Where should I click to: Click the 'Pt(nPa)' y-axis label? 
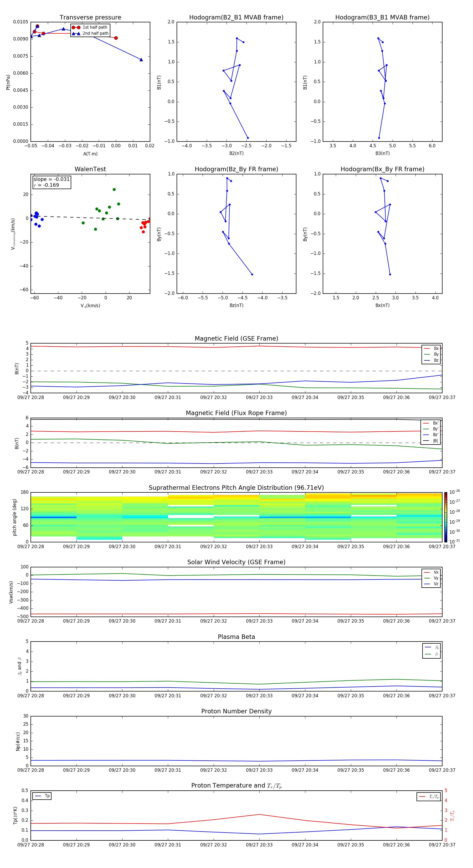(8, 82)
